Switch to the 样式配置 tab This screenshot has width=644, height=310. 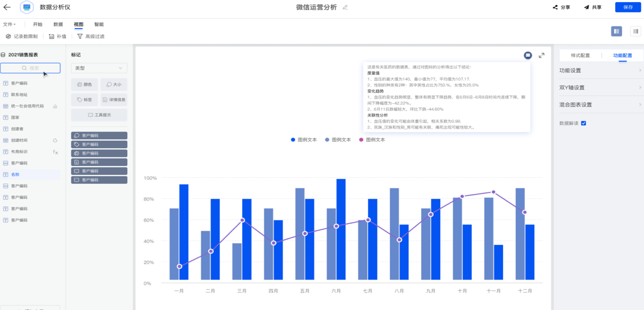tap(580, 55)
